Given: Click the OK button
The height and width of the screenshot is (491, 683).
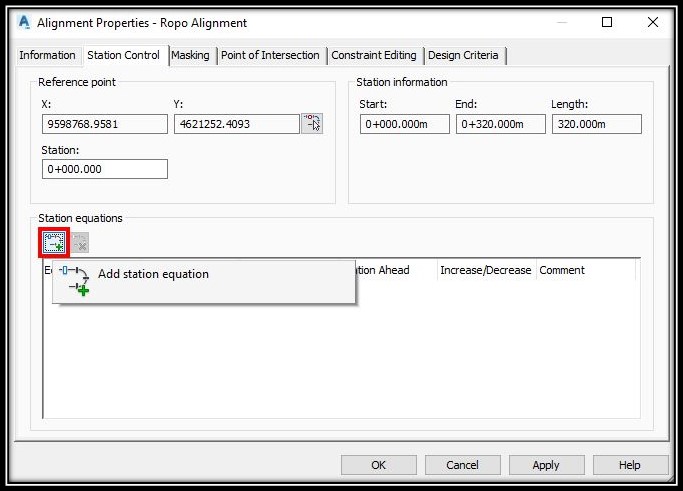Looking at the screenshot, I should 379,465.
